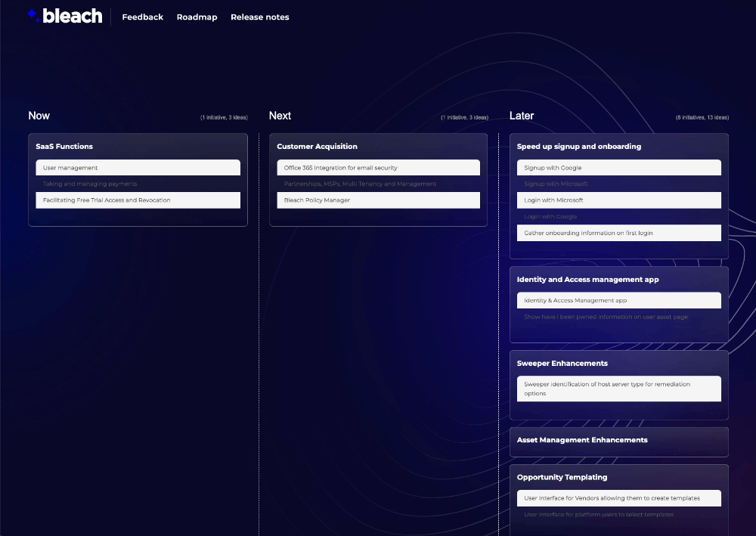Click the Next column heading
Viewport: 756px width, 536px height.
(x=280, y=116)
